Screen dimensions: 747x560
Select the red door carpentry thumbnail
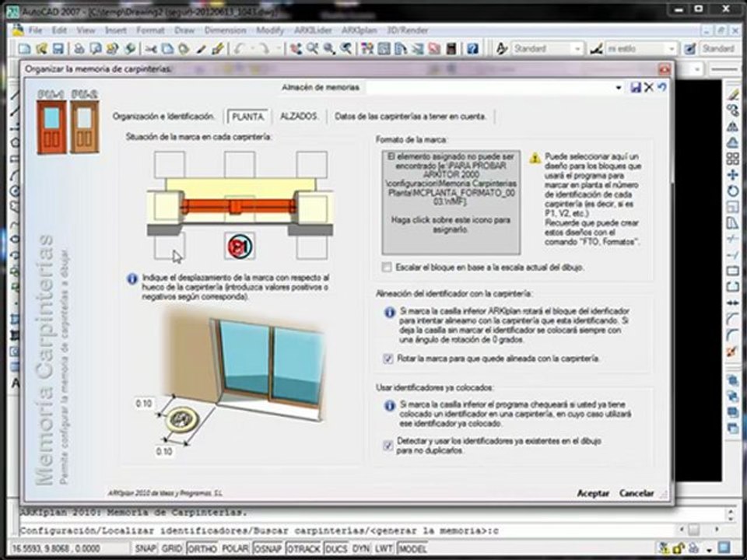(x=51, y=127)
